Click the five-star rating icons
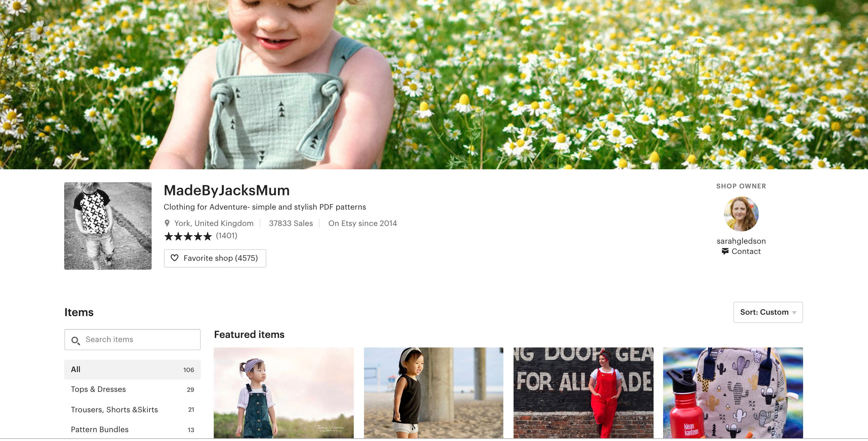 188,236
